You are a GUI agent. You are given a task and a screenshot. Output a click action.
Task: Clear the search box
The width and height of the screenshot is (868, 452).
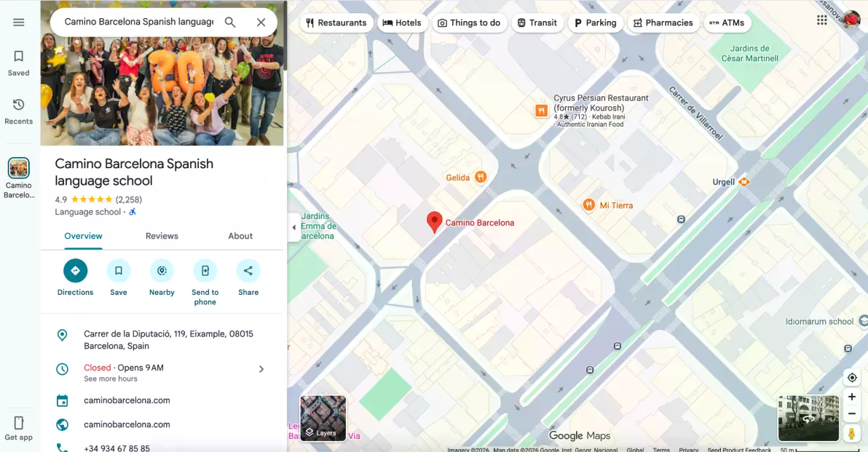tap(261, 22)
